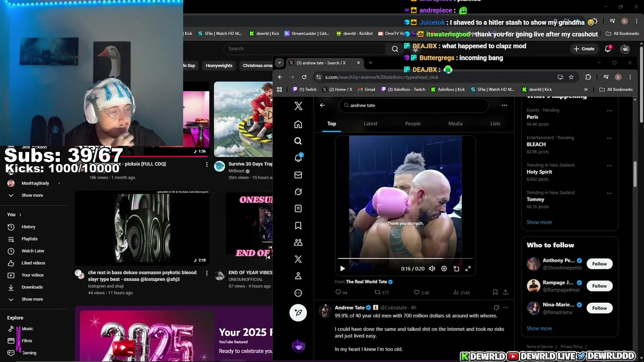Click YouTube search magnifier button
This screenshot has width=644, height=362.
[x=395, y=49]
